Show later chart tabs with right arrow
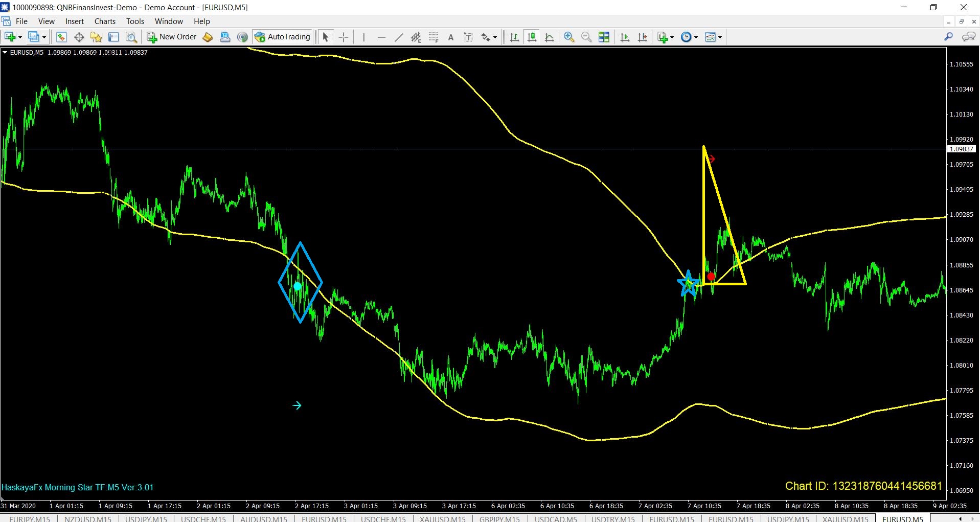Image resolution: width=980 pixels, height=522 pixels. (973, 518)
